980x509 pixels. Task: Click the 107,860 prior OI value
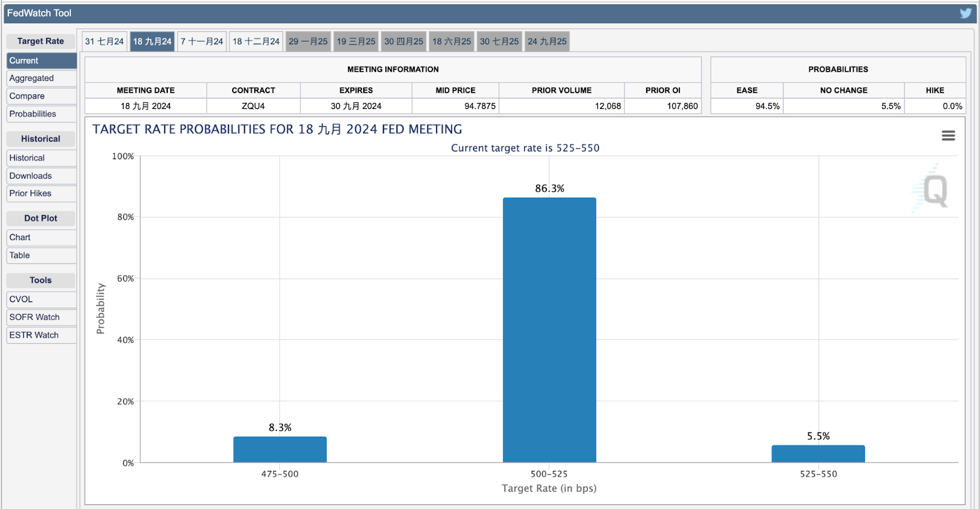(682, 106)
